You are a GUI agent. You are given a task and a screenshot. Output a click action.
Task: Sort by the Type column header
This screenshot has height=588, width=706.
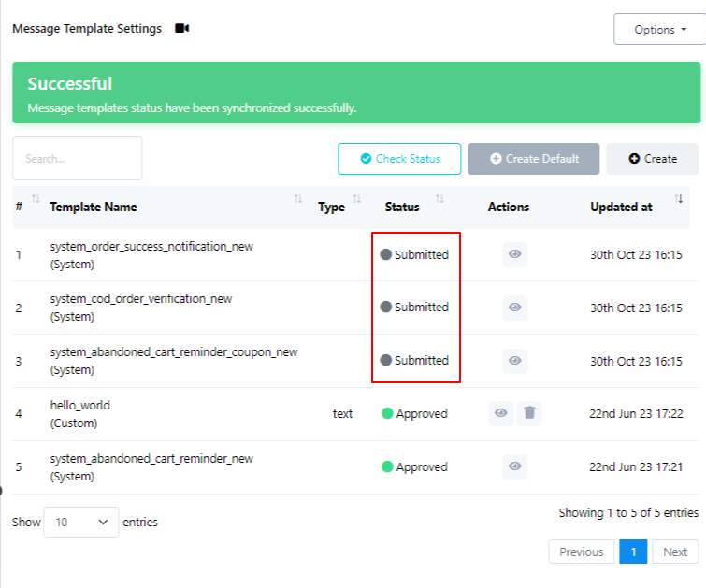331,208
